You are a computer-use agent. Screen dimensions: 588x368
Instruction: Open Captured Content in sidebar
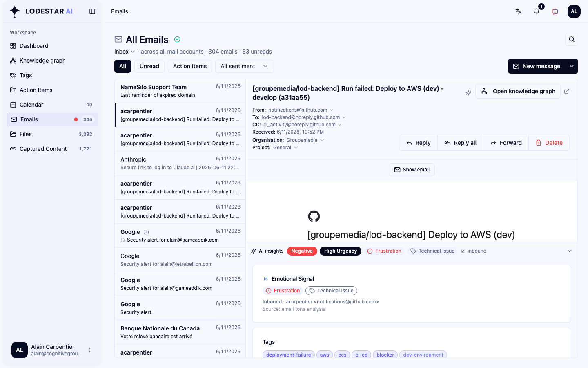click(52, 149)
